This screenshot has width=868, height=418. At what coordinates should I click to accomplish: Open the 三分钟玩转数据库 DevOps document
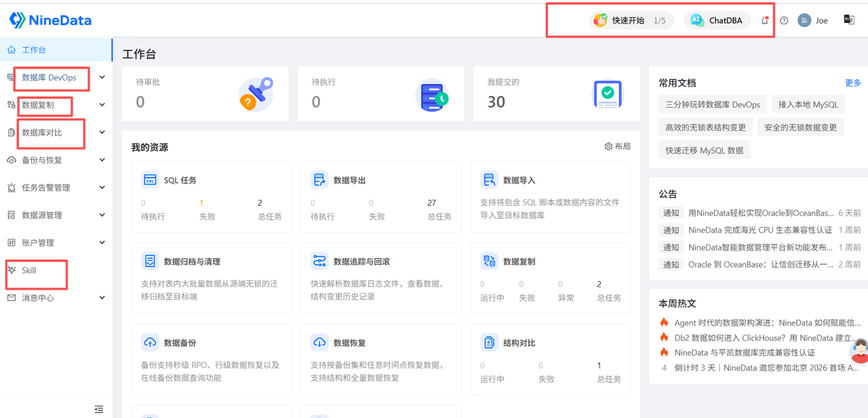click(x=713, y=104)
